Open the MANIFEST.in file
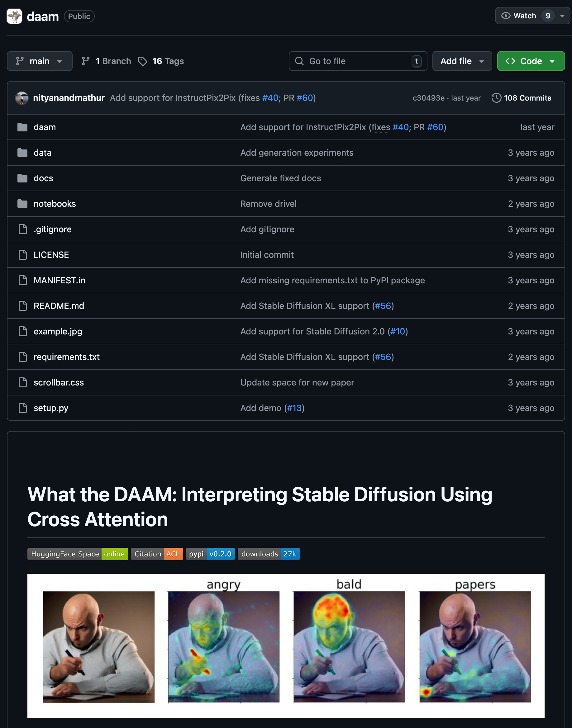This screenshot has width=572, height=728. coord(60,280)
